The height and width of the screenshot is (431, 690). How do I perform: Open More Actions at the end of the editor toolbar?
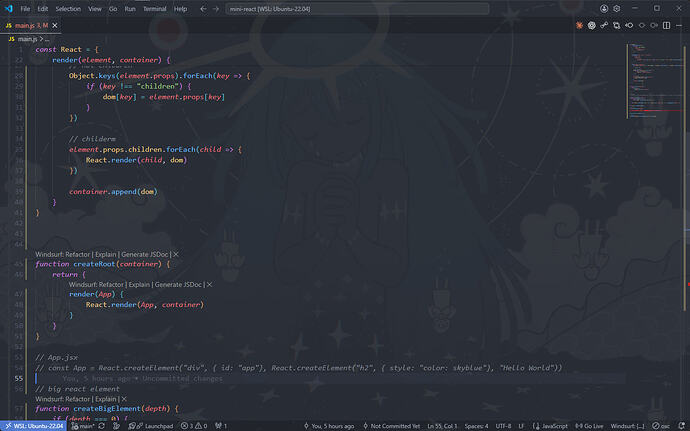pos(679,26)
